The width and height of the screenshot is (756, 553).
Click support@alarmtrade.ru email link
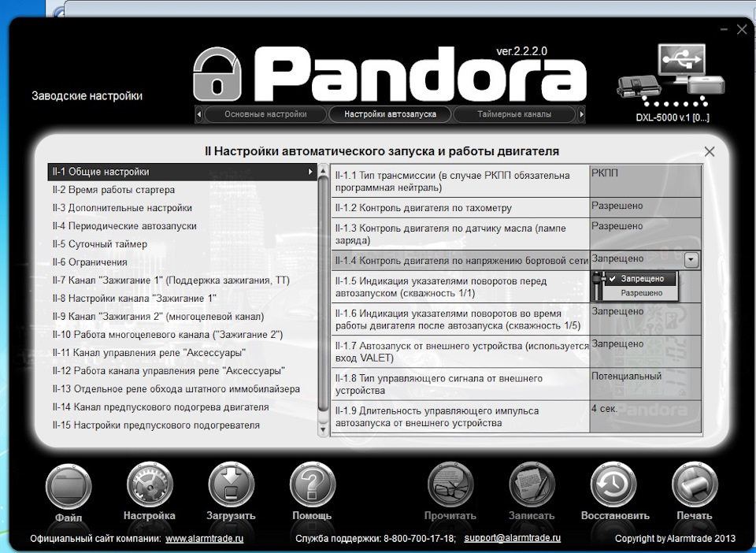(x=512, y=538)
